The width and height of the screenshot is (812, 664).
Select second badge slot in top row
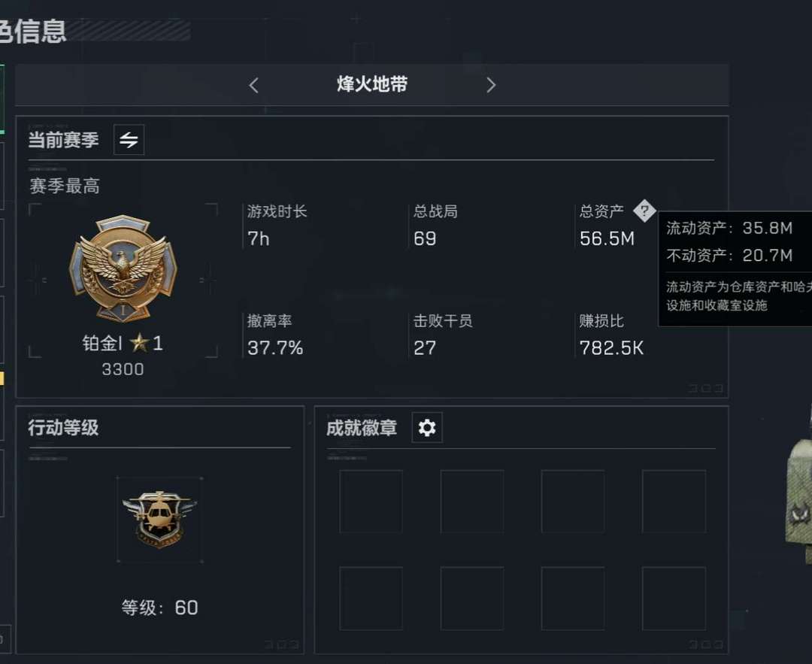click(471, 502)
